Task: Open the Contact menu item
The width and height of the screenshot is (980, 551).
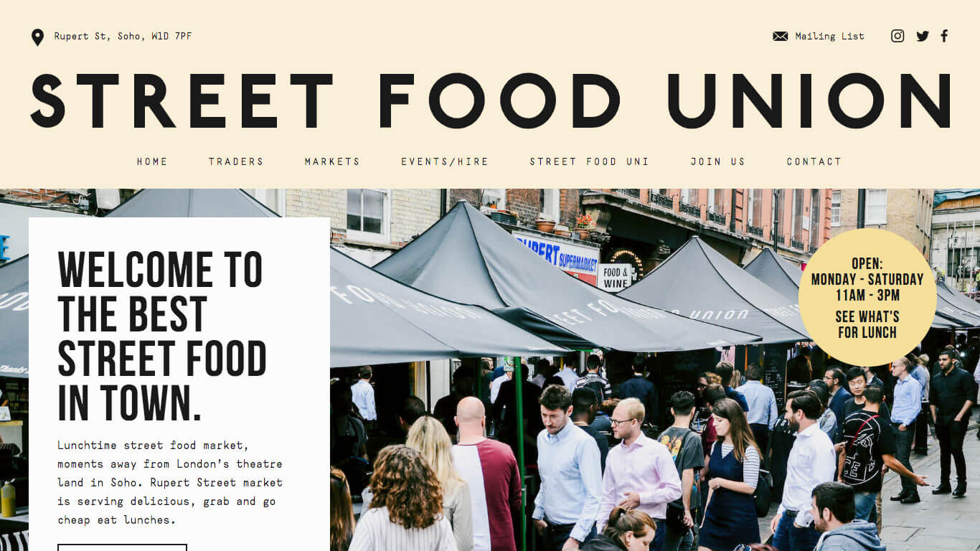Action: click(814, 161)
